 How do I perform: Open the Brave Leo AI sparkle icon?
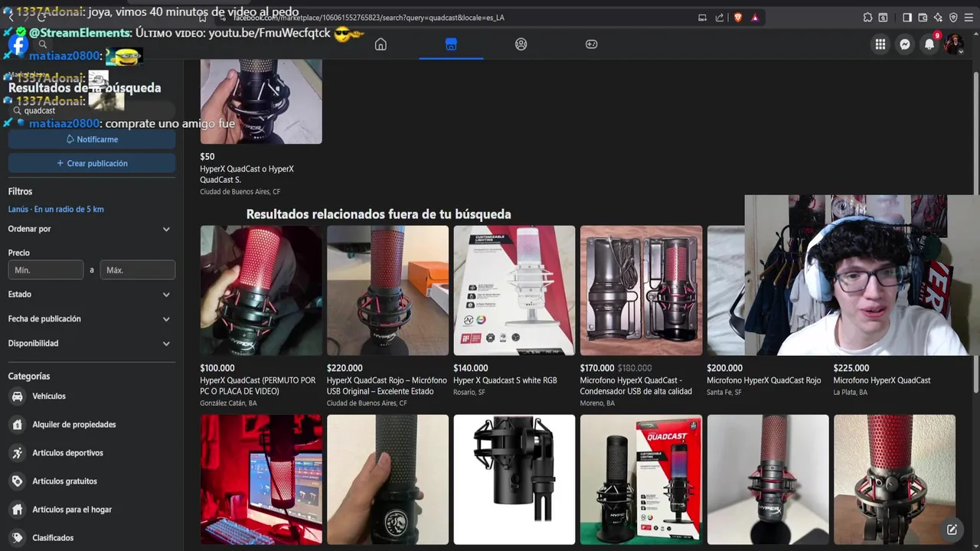click(x=938, y=18)
